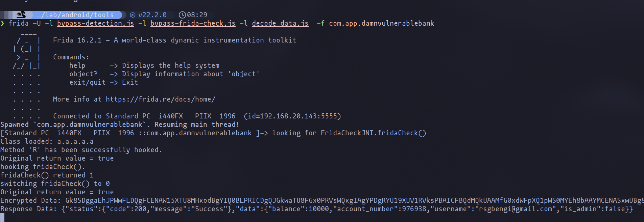Click the 08:29 time in prompt
This screenshot has height=222, width=644.
point(197,15)
